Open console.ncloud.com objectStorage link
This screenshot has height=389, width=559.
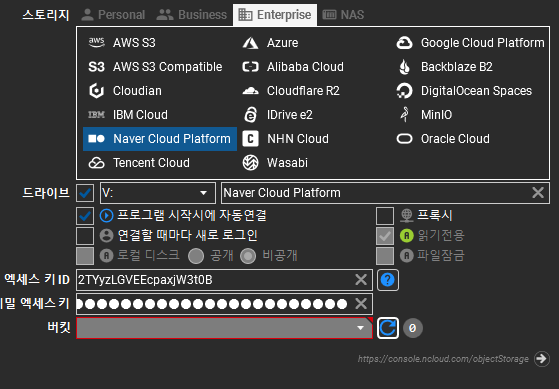coord(443,359)
